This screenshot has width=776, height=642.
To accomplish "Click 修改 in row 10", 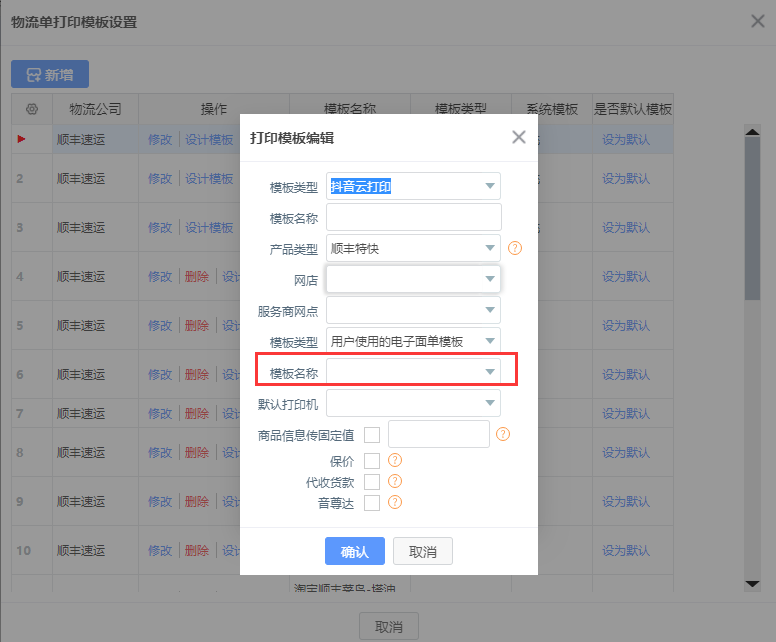I will (160, 550).
